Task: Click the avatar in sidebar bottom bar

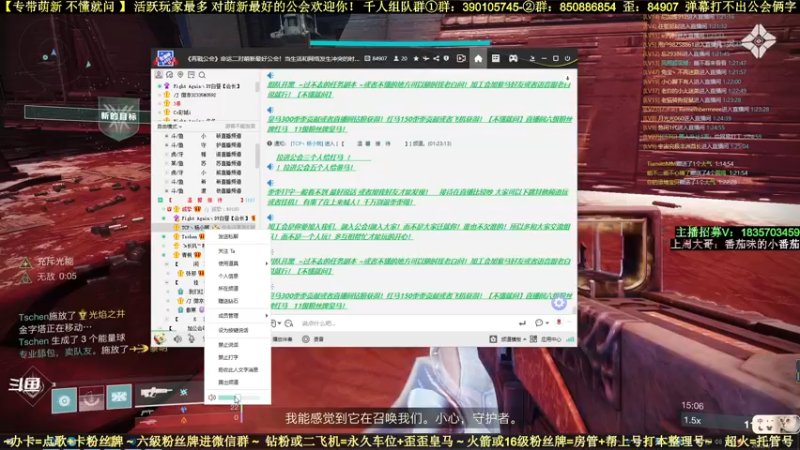Action: pyautogui.click(x=160, y=338)
